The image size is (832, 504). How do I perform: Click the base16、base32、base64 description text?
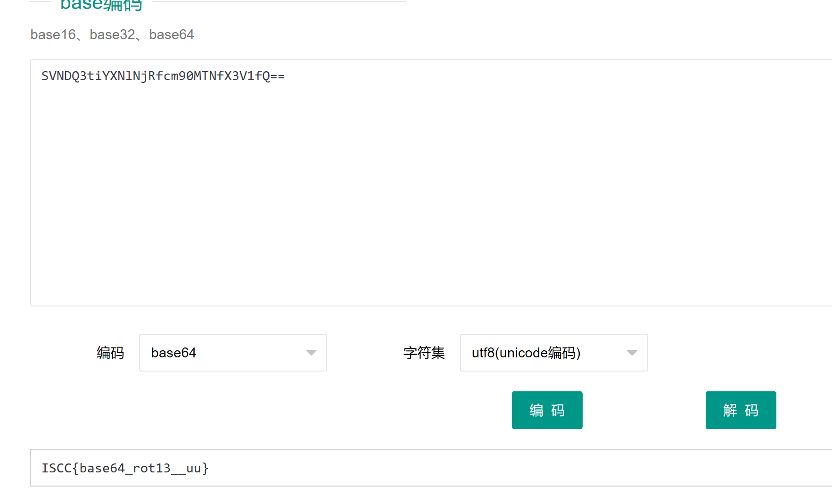click(x=112, y=34)
